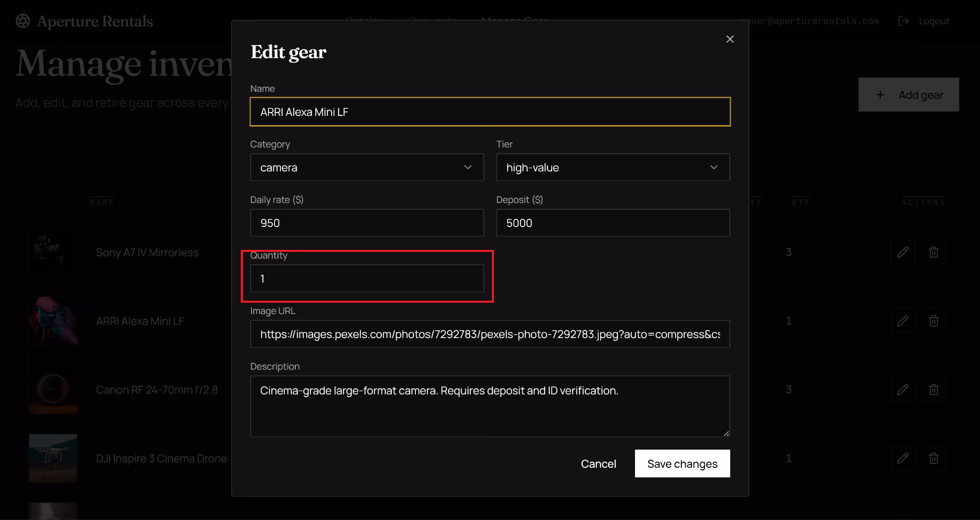Edit DJI Inspire 3 row pencil icon
This screenshot has height=520, width=980.
[902, 458]
